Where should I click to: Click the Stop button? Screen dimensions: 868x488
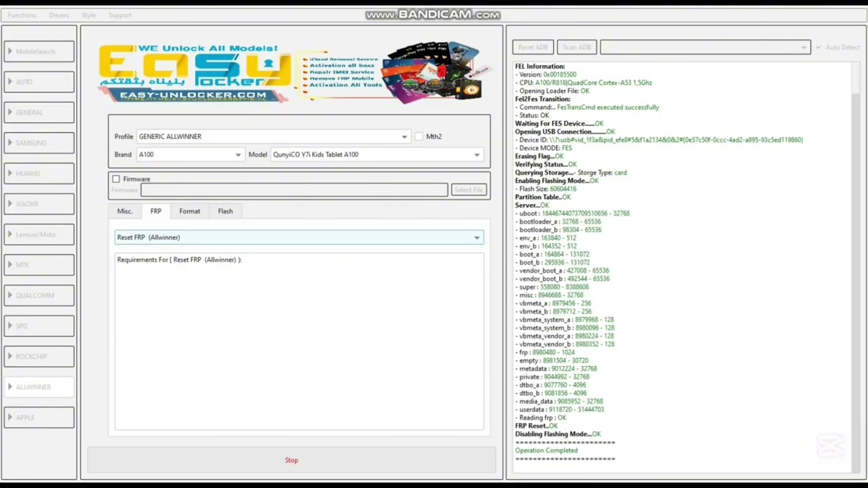tap(292, 460)
